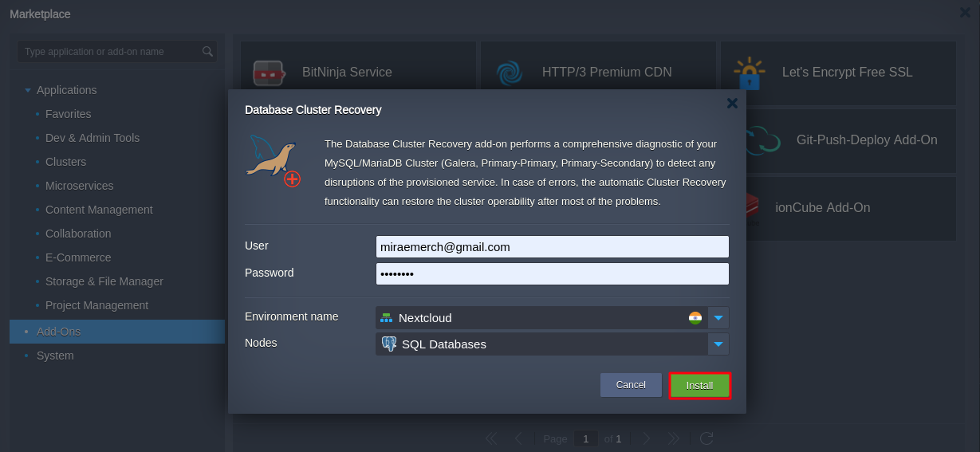Screen dimensions: 980x452
Task: Go to next page arrow
Action: coord(647,438)
